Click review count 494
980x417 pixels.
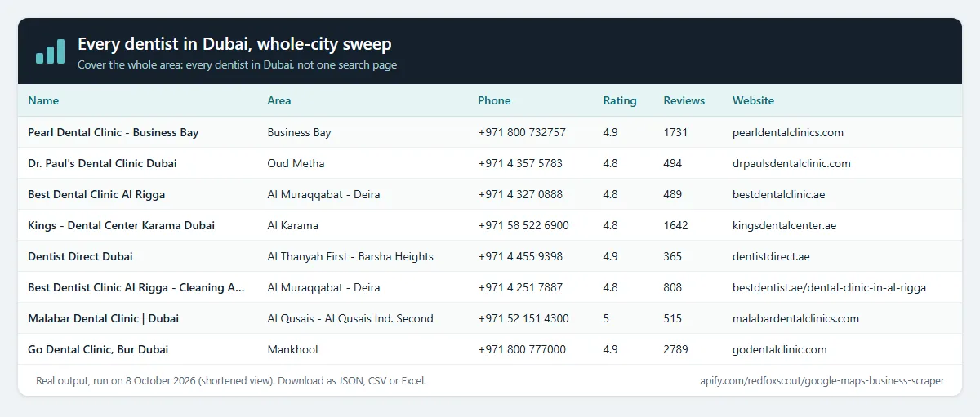click(x=673, y=163)
